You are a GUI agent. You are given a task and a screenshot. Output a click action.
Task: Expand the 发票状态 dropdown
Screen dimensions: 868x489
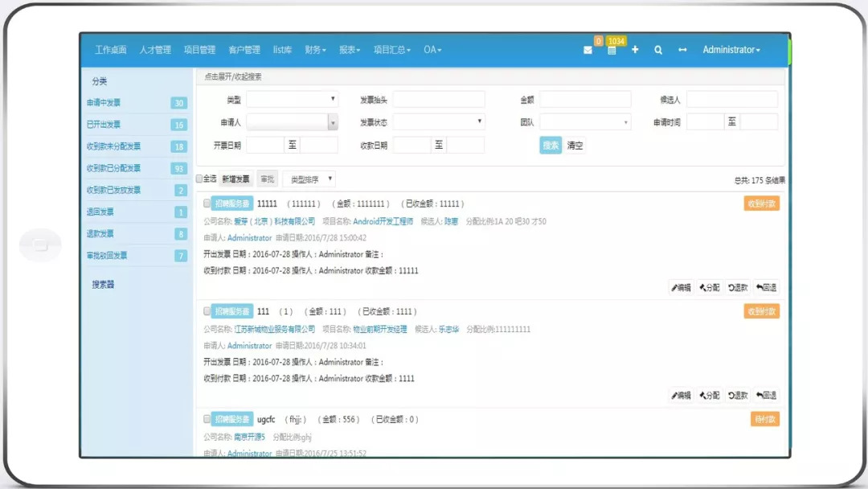point(438,122)
